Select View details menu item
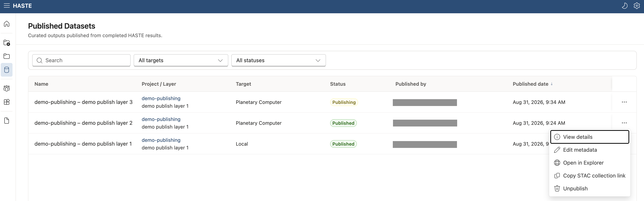This screenshot has width=644, height=201. coord(589,137)
